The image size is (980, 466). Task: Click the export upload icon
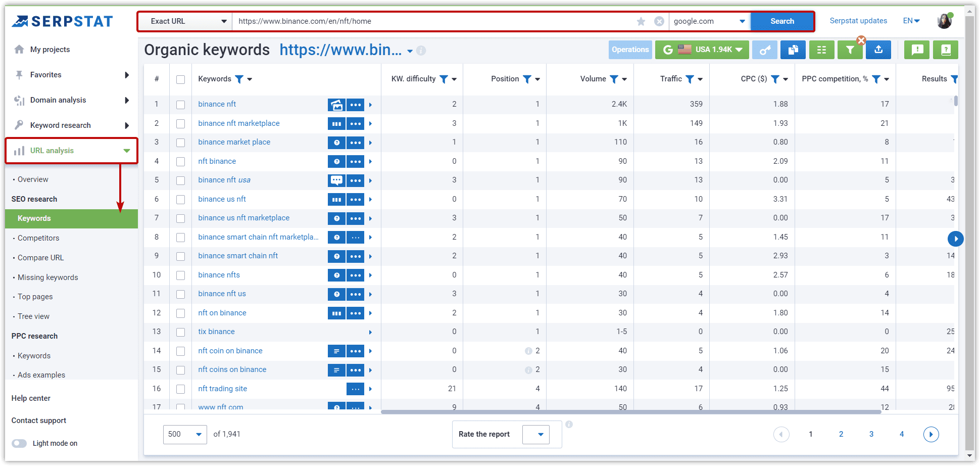pos(878,50)
